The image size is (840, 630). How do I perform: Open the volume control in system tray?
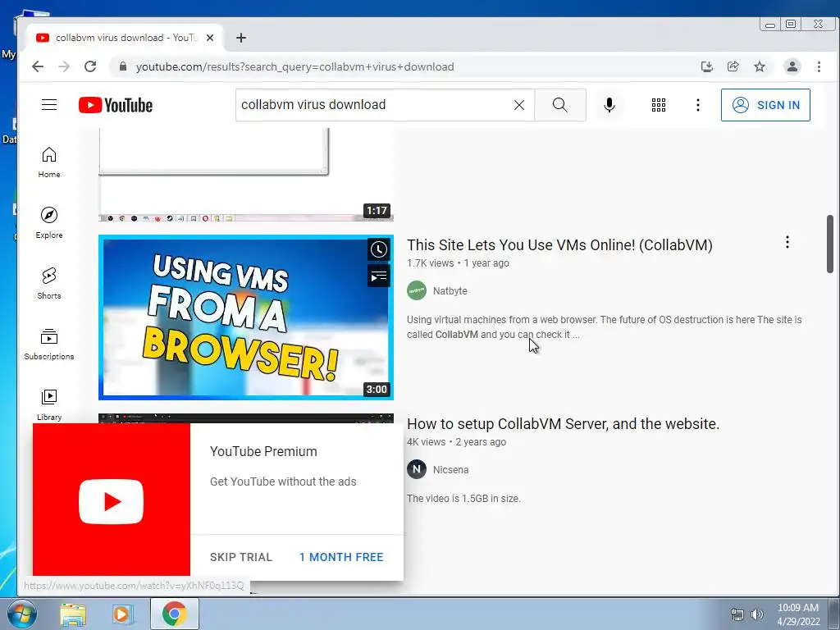[756, 614]
